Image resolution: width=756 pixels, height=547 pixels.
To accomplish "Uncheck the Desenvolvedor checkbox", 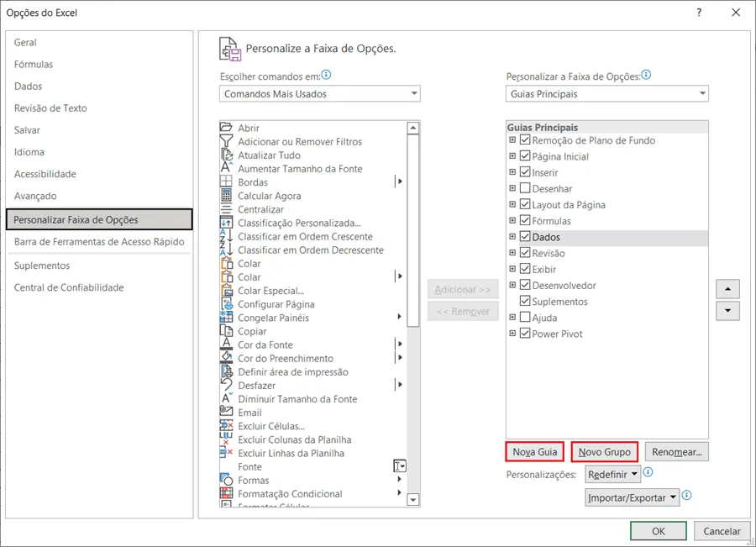I will click(x=525, y=285).
